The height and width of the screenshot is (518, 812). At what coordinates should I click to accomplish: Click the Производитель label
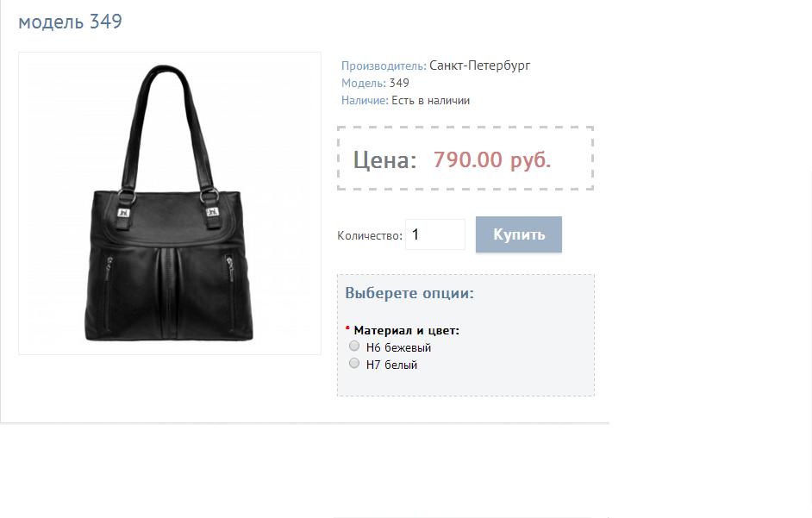[x=384, y=66]
